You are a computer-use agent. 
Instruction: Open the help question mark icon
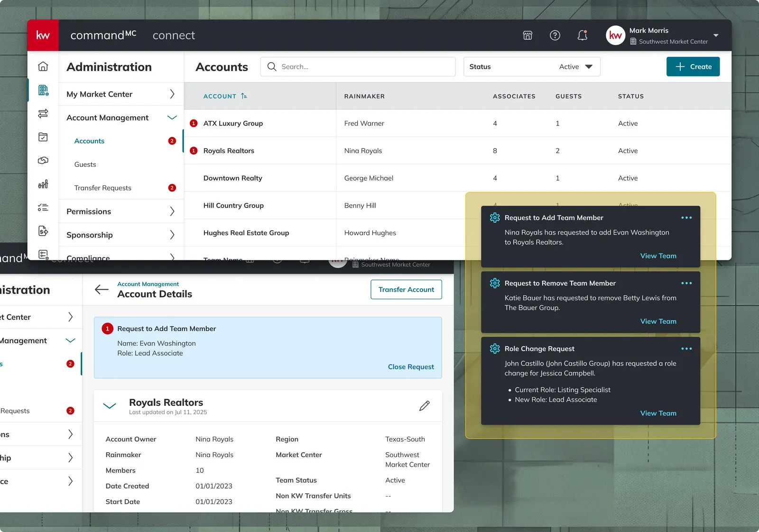(x=555, y=35)
